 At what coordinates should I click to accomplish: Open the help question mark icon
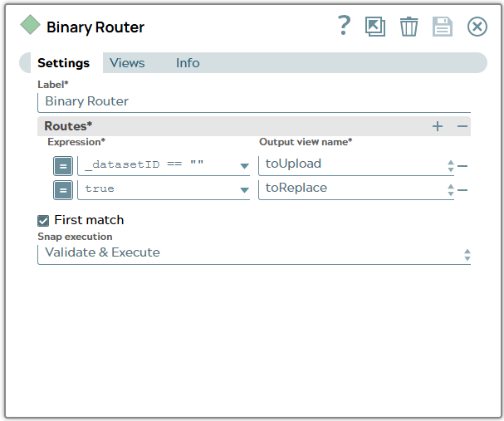[345, 26]
